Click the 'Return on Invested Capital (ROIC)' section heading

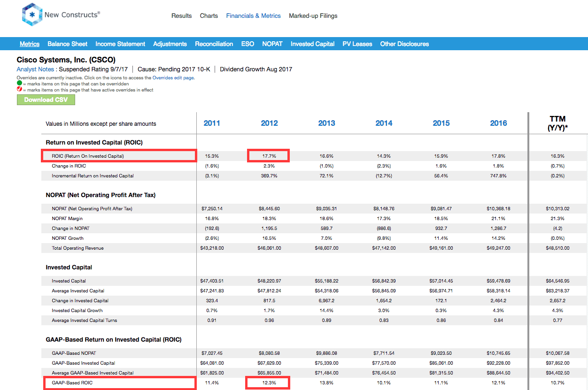pos(94,143)
